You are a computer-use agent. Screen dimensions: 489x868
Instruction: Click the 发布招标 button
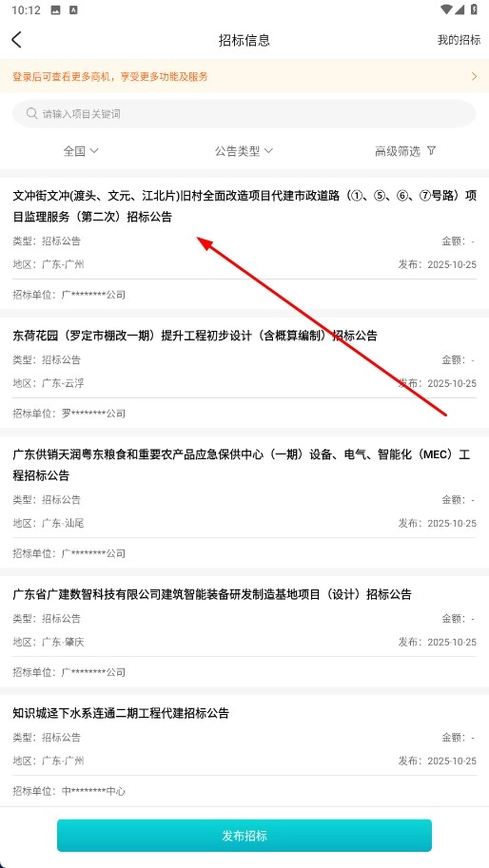click(244, 836)
